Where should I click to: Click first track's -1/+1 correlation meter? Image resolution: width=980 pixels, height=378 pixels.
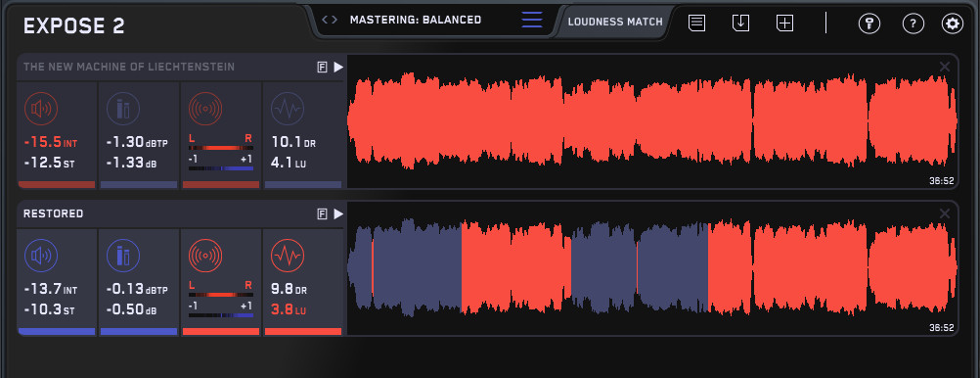[x=221, y=168]
